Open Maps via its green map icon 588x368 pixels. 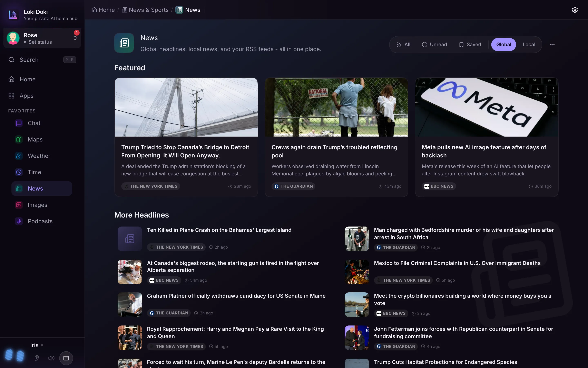(x=19, y=139)
